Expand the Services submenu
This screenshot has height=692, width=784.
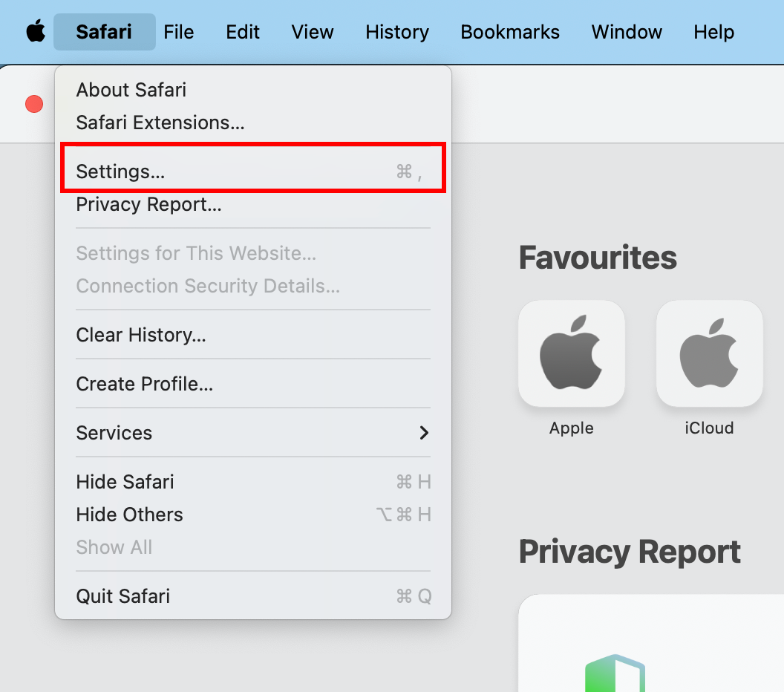pyautogui.click(x=114, y=433)
